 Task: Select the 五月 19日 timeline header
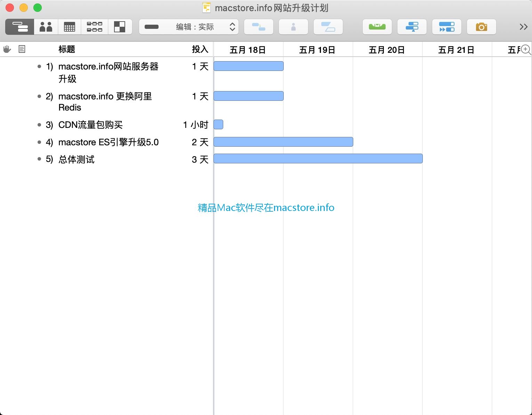[317, 50]
